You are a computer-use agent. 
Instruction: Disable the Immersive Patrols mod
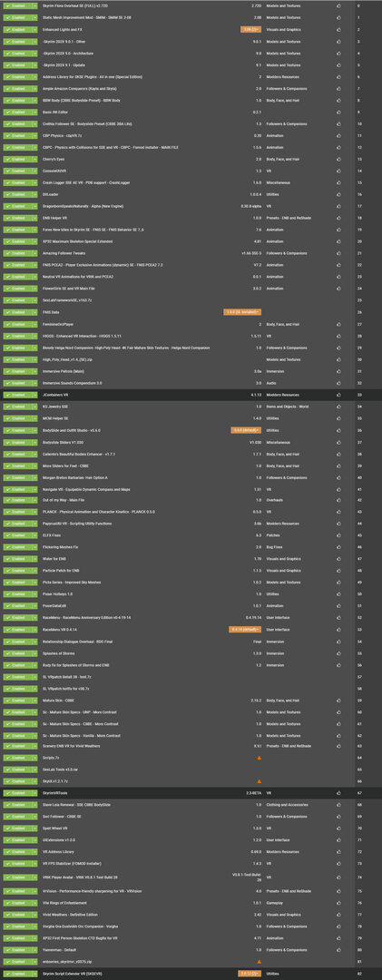point(17,371)
